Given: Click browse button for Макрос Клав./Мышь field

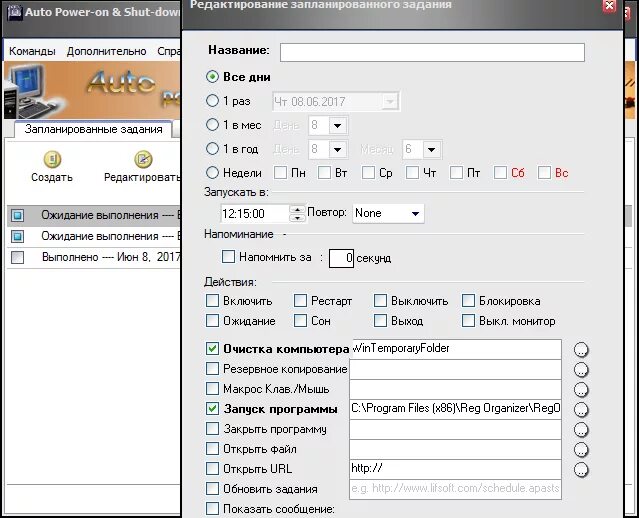Looking at the screenshot, I should point(581,390).
